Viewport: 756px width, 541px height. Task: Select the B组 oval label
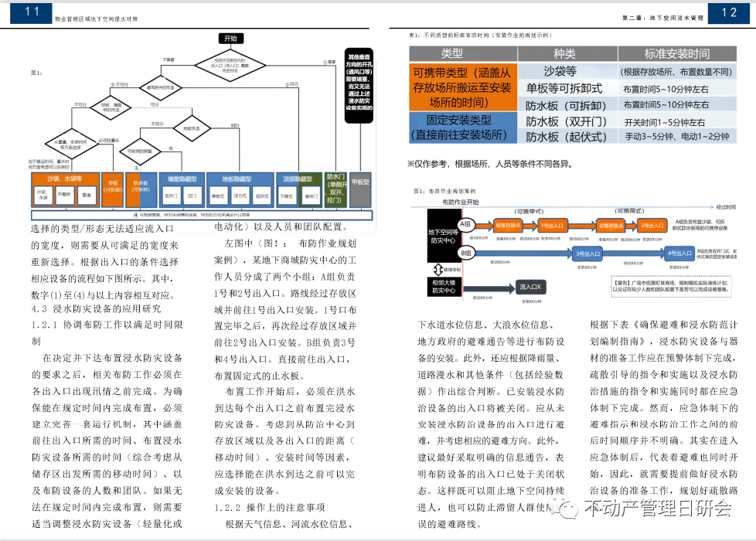point(465,253)
